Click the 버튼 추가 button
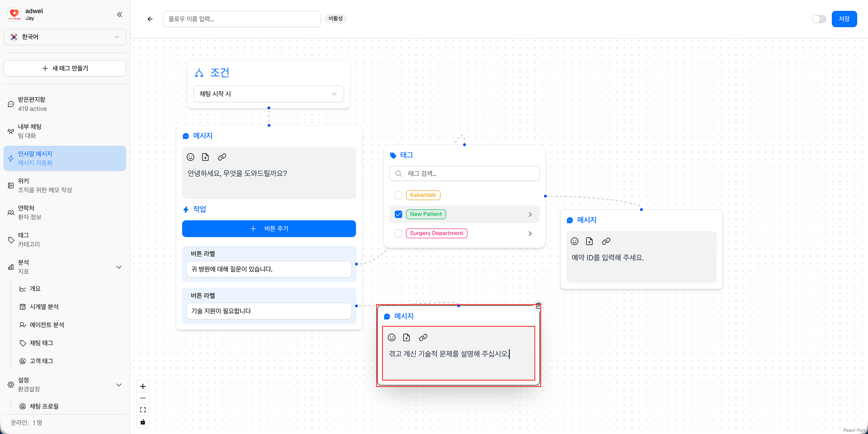Screen dimensions: 868x434 (x=269, y=229)
